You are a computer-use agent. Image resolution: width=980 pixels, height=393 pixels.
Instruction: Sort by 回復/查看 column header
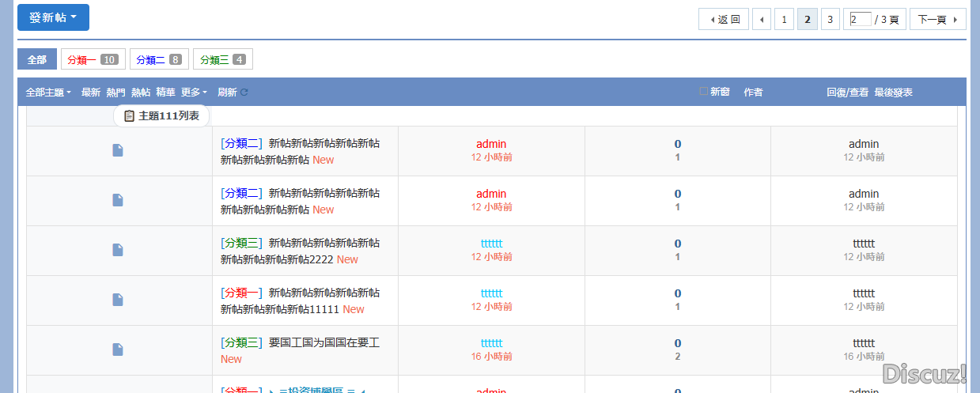[x=848, y=93]
